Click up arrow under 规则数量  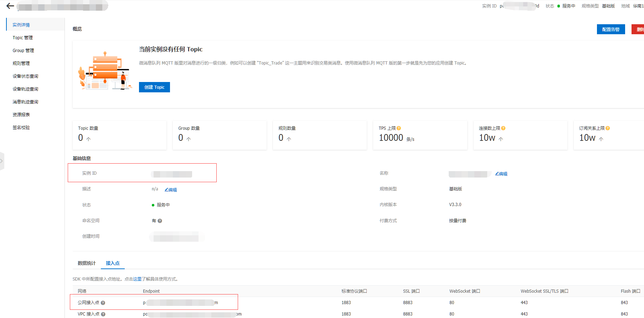coord(289,139)
